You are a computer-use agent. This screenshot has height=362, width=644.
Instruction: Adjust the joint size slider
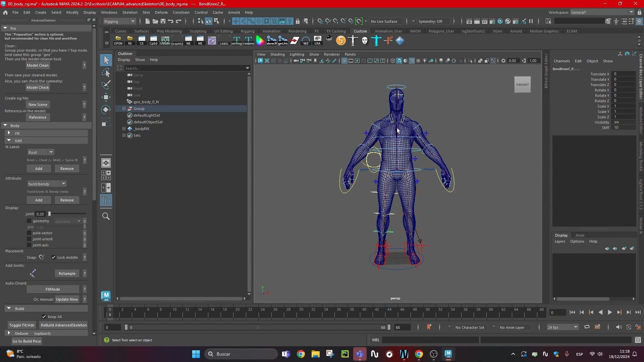[49, 214]
